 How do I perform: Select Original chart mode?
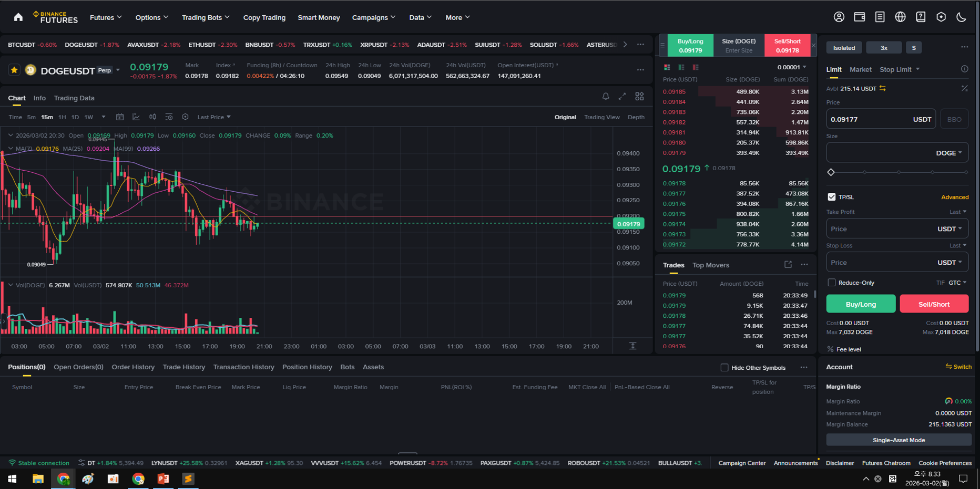click(565, 117)
